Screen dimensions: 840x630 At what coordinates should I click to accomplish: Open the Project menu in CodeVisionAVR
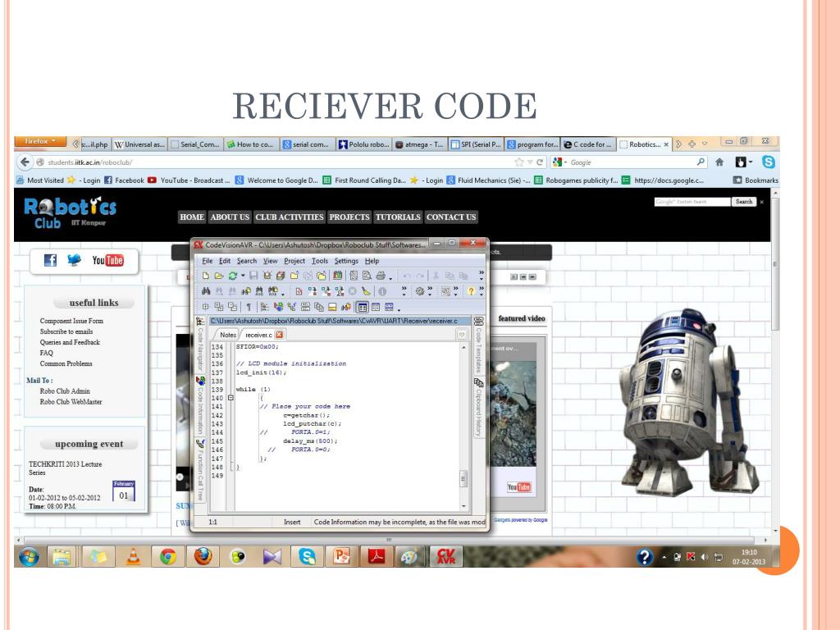[x=294, y=261]
